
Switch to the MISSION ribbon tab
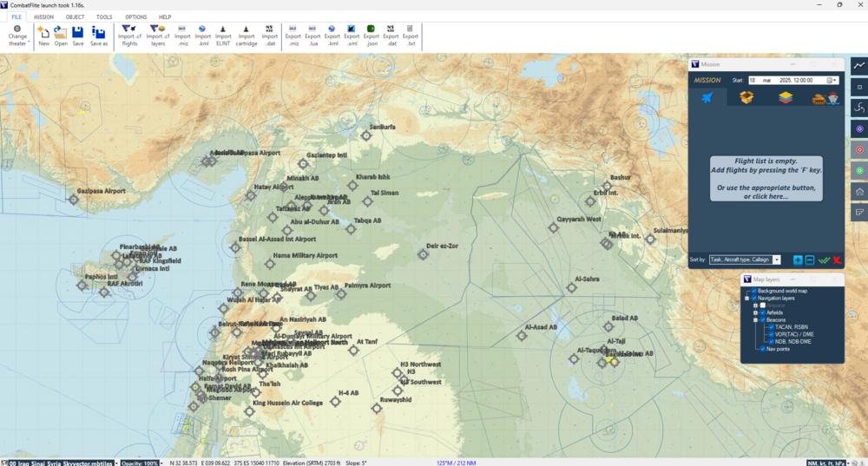click(43, 16)
